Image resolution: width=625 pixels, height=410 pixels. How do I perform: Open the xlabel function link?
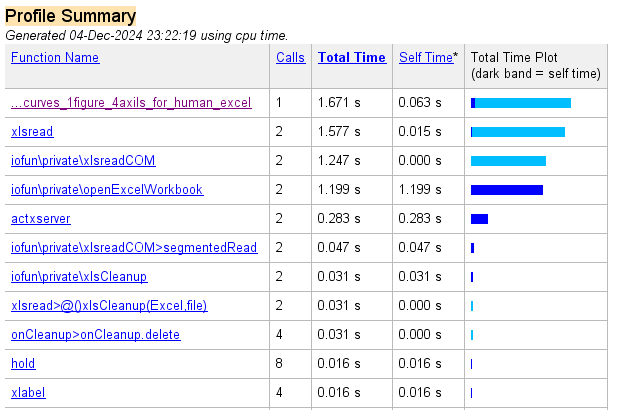coord(28,393)
